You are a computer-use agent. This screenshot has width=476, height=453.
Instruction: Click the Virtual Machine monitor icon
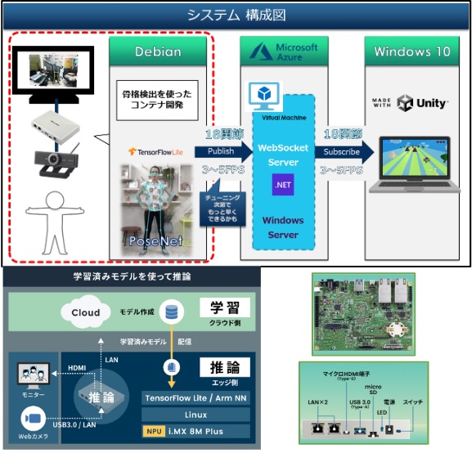pyautogui.click(x=264, y=96)
